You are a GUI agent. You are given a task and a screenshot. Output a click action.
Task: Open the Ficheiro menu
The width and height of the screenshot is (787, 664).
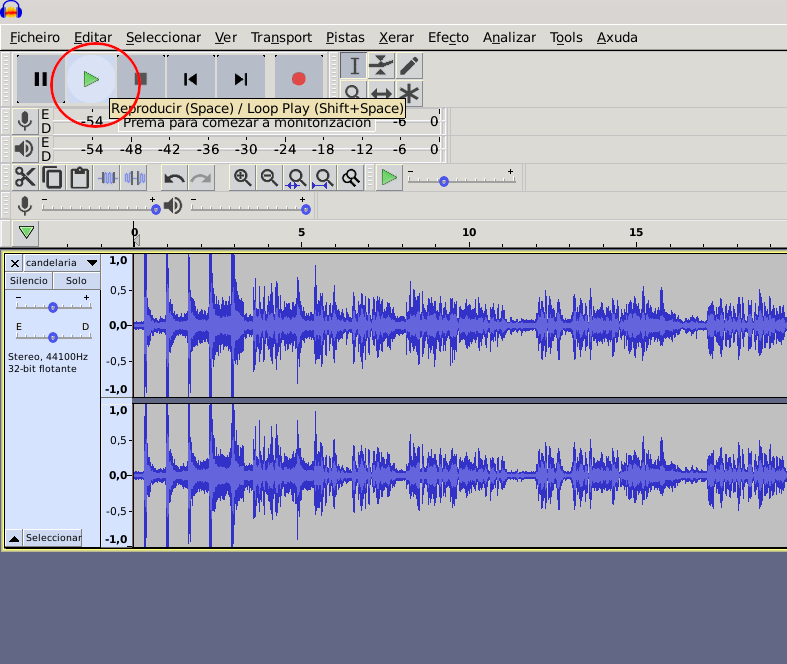35,38
